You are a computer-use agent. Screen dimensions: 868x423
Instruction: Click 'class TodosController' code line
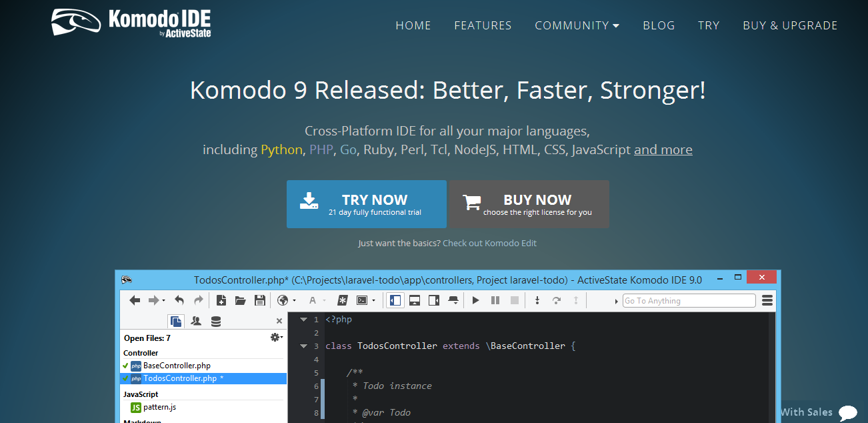click(450, 346)
